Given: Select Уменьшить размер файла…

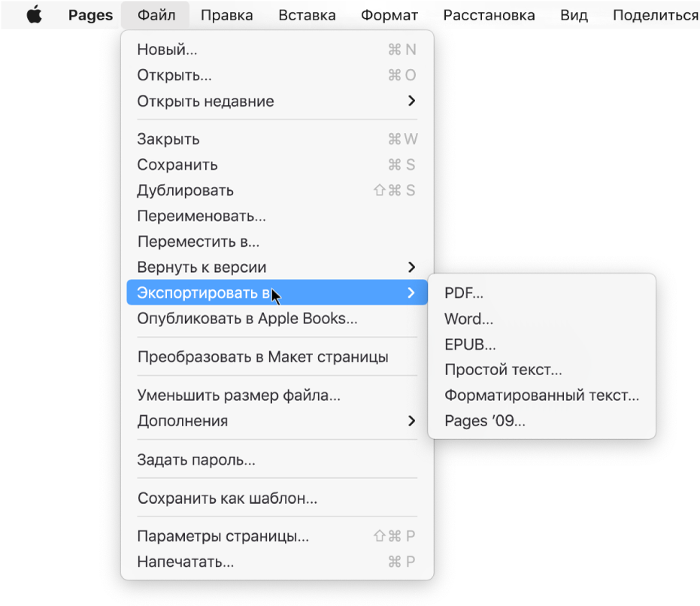Looking at the screenshot, I should (238, 395).
